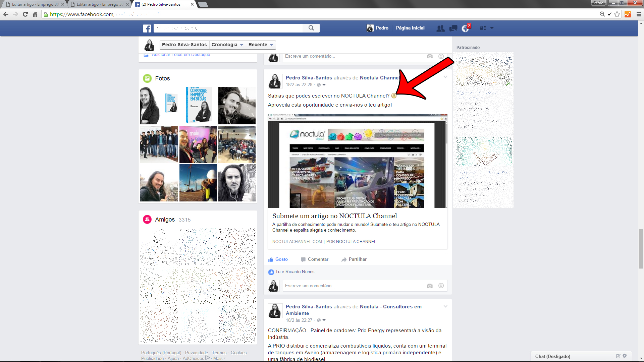Open Noctula - Consultores em Ambiente link

[x=354, y=310]
